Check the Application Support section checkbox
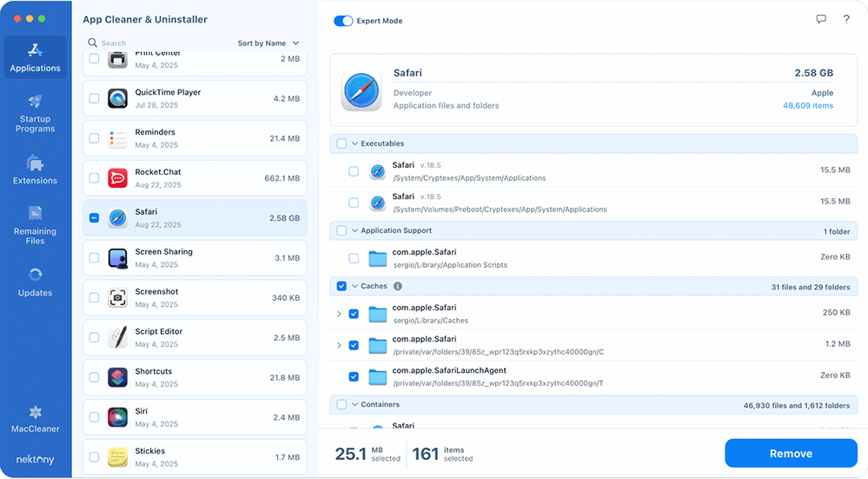Viewport: 868px width, 479px height. 341,230
